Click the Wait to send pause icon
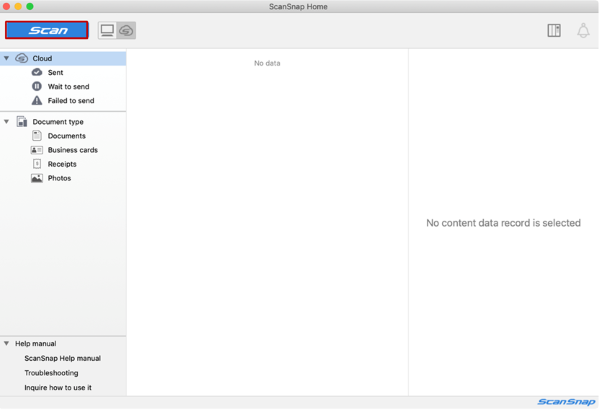 [37, 86]
